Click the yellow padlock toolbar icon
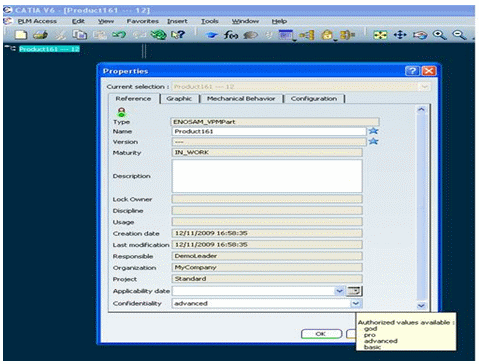 click(x=327, y=35)
